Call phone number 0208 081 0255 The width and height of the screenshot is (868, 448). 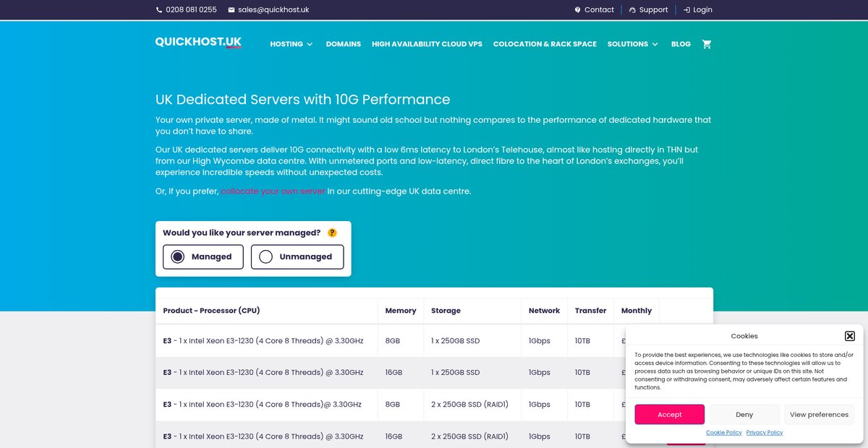click(x=191, y=10)
